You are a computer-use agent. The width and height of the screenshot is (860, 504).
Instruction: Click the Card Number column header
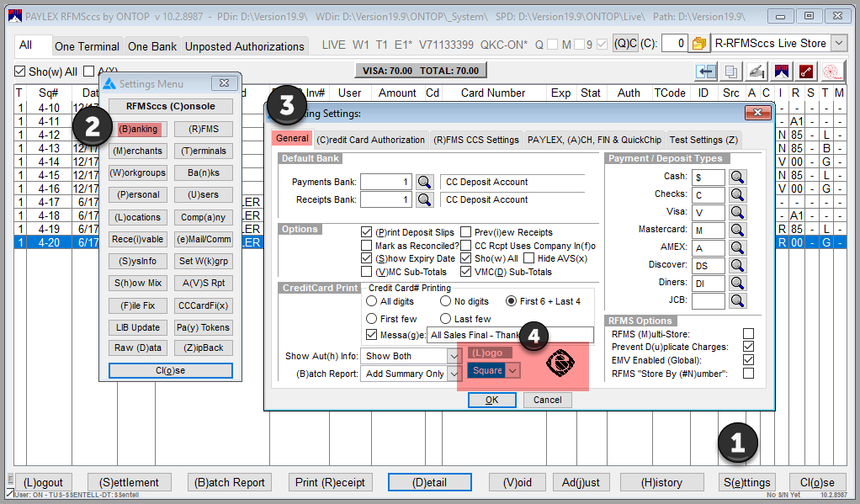point(493,93)
